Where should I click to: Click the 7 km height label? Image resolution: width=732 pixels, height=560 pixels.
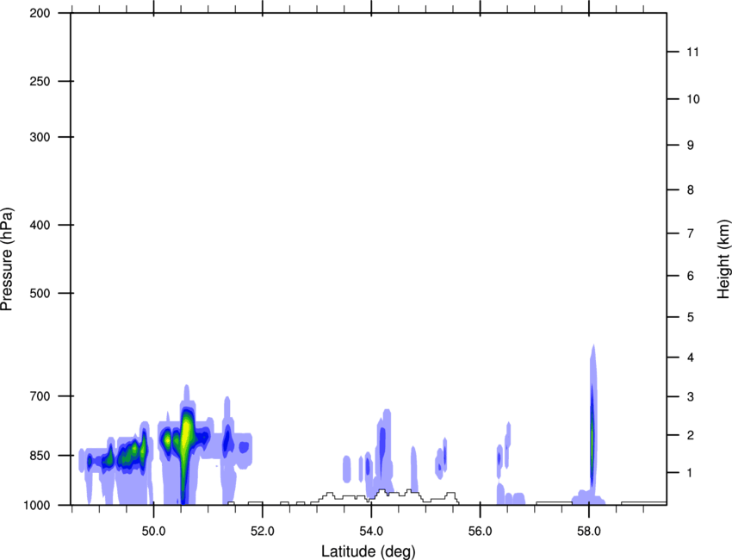pyautogui.click(x=691, y=233)
